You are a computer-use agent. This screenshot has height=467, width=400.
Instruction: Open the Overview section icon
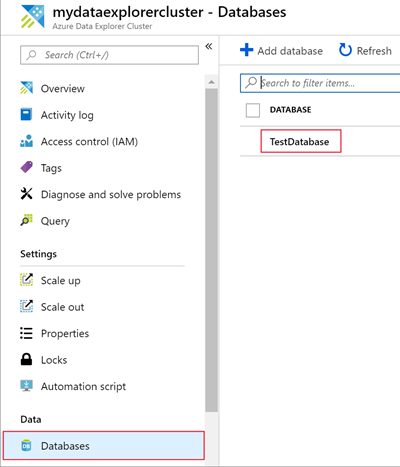(26, 88)
